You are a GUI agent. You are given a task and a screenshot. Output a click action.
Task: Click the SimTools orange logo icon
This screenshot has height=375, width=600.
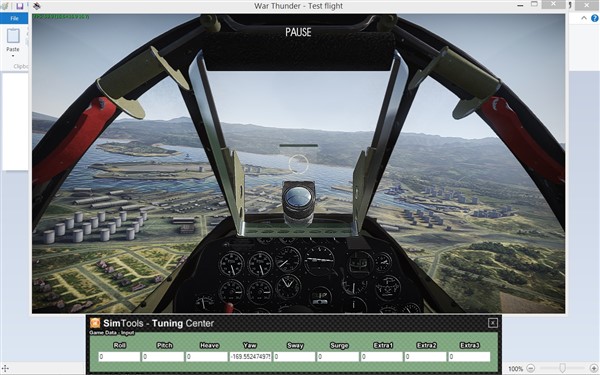95,323
